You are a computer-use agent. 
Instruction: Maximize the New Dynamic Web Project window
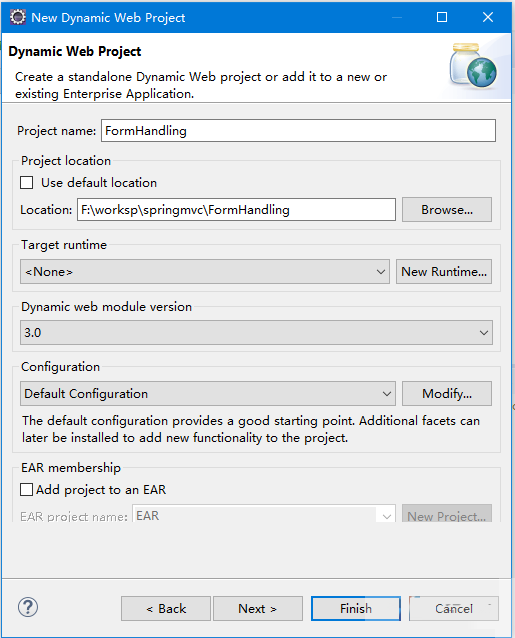442,17
